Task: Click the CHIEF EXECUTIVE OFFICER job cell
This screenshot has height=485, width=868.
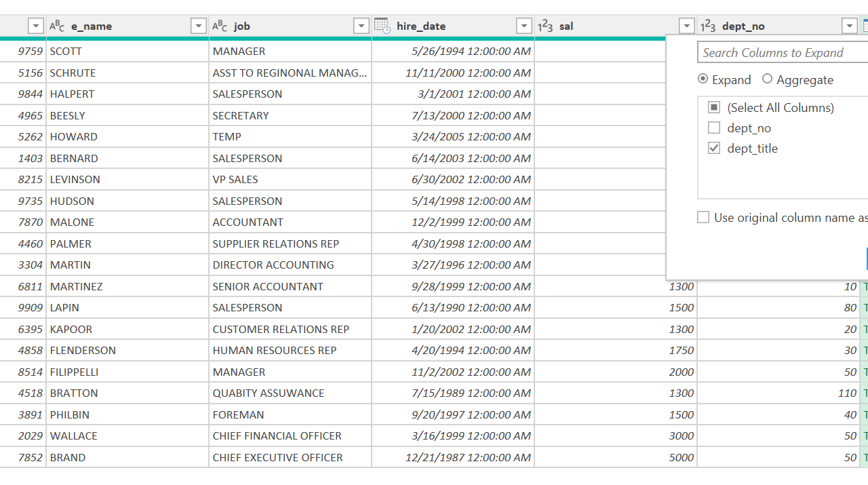Action: point(290,457)
